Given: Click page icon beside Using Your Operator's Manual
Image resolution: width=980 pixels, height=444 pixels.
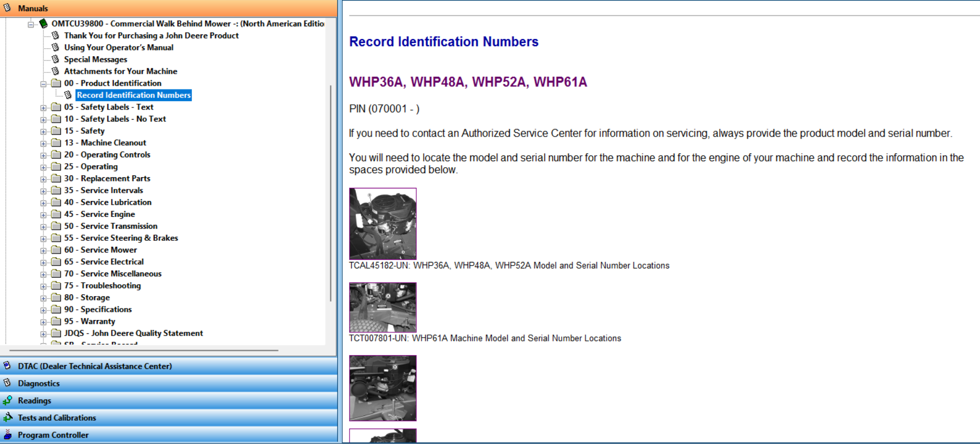Looking at the screenshot, I should click(x=55, y=47).
